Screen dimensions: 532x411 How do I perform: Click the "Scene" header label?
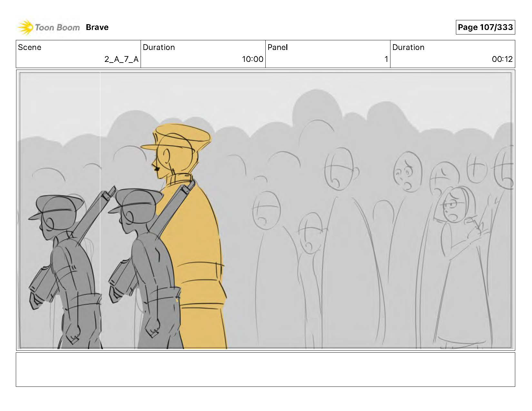pyautogui.click(x=30, y=47)
